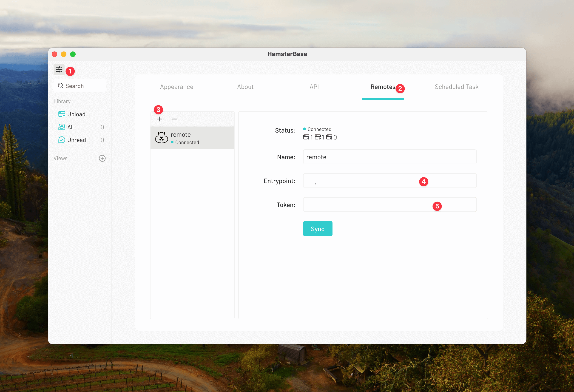This screenshot has width=574, height=392.
Task: Add a new view with plus circle
Action: tap(102, 158)
